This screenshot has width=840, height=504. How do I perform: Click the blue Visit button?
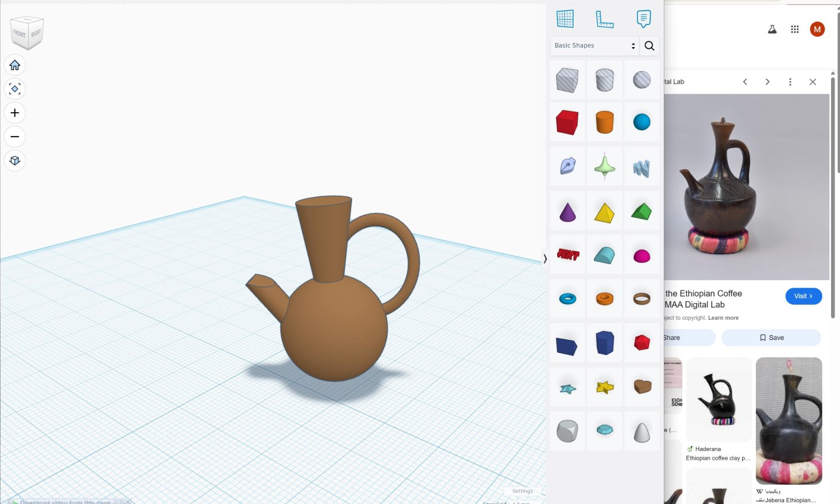tap(804, 296)
